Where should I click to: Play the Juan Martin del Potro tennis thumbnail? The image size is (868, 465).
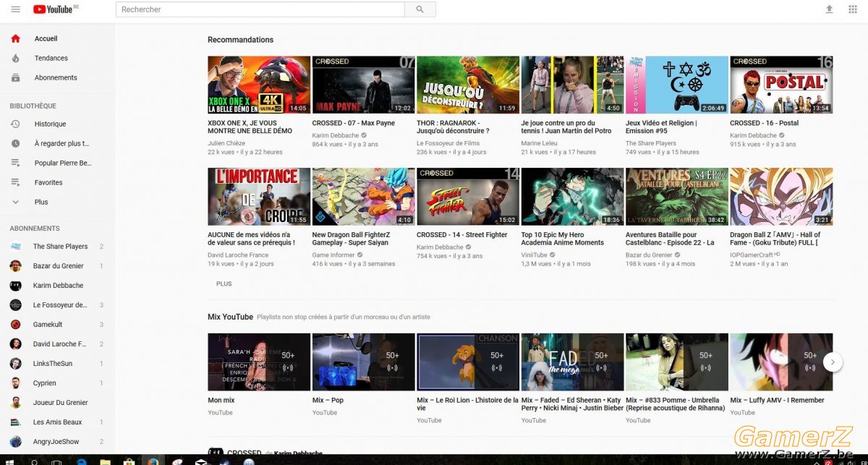pos(573,85)
